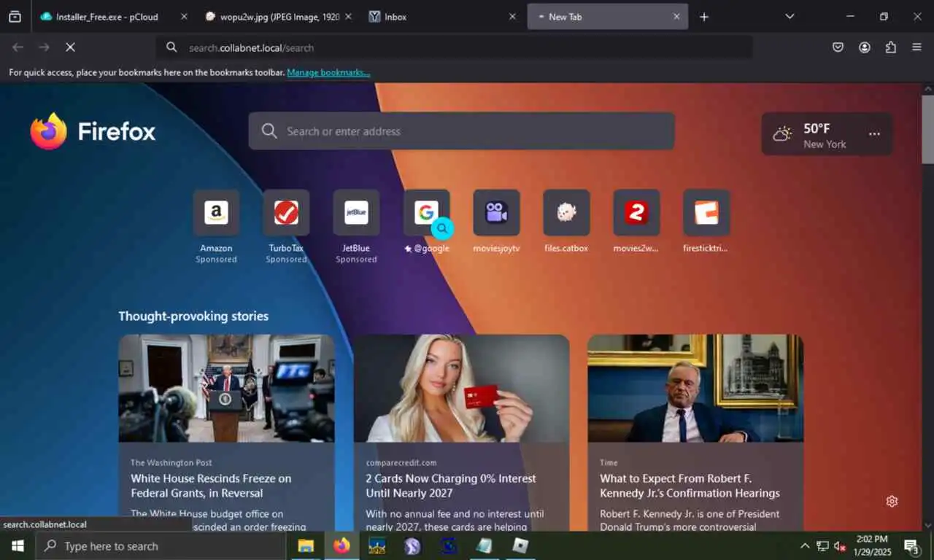Viewport: 934px width, 560px height.
Task: Close the wopu2w.jpg tab
Action: 348,17
